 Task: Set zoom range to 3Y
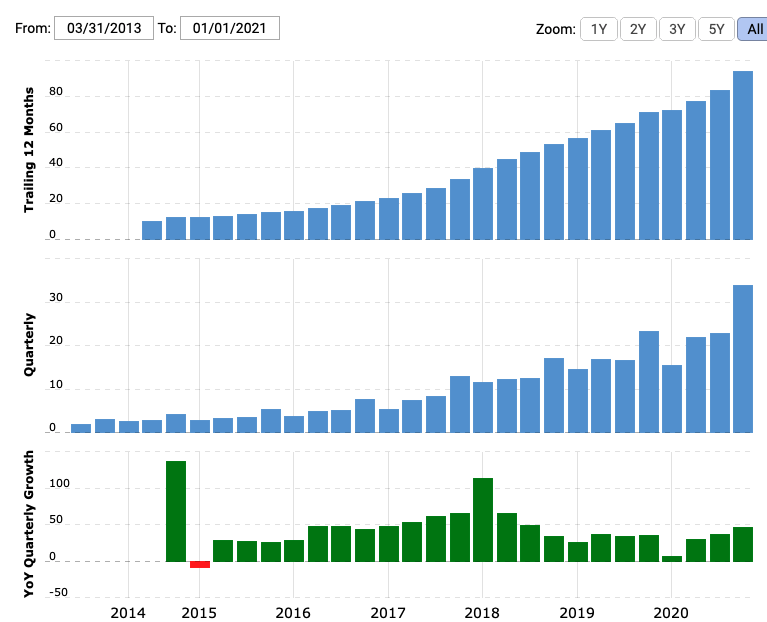click(677, 29)
